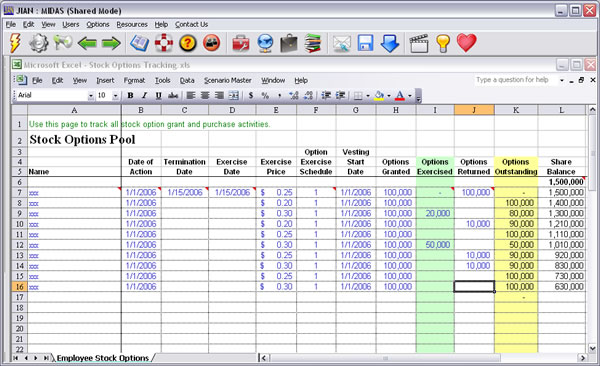This screenshot has width=600, height=366.
Task: Click the envelope mail icon
Action: click(342, 43)
